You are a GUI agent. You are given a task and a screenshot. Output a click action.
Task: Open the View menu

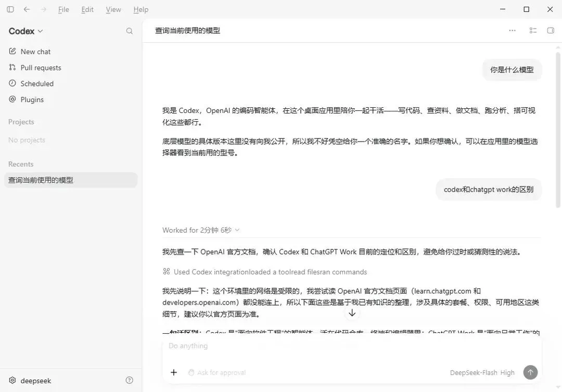[113, 10]
